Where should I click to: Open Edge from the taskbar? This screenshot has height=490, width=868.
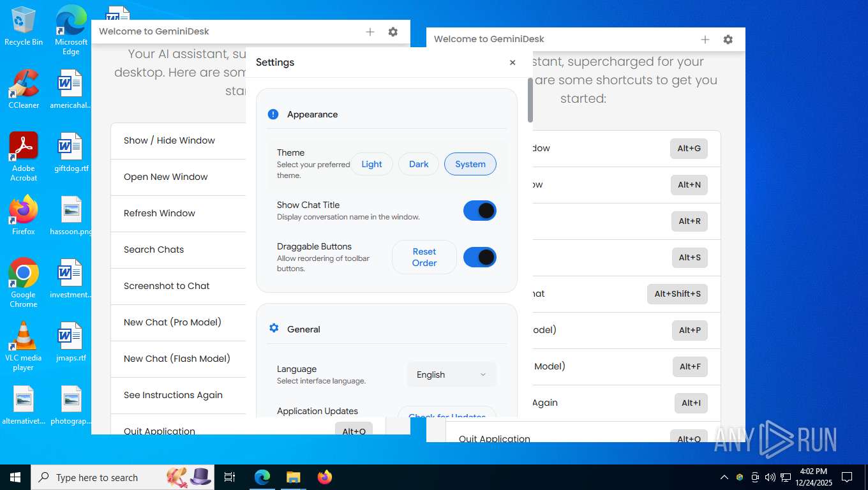click(262, 477)
